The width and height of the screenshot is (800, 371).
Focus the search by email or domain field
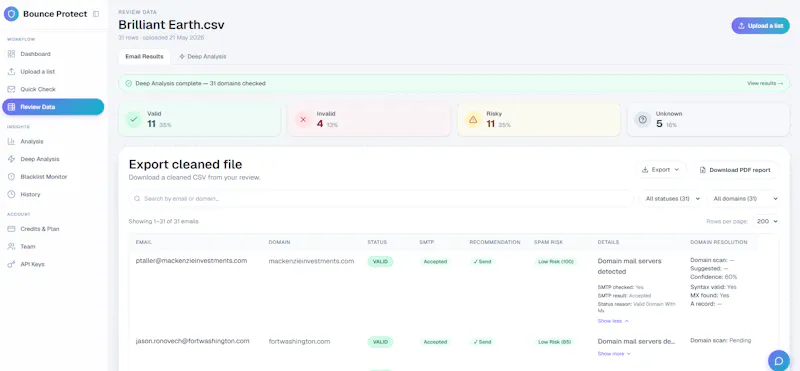pyautogui.click(x=381, y=199)
